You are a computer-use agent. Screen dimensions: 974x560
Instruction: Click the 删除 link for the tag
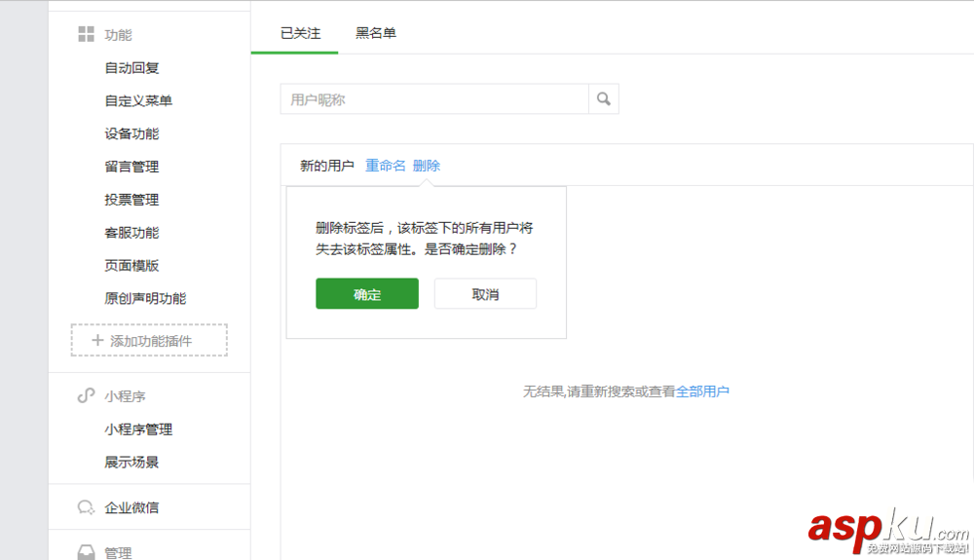(427, 166)
